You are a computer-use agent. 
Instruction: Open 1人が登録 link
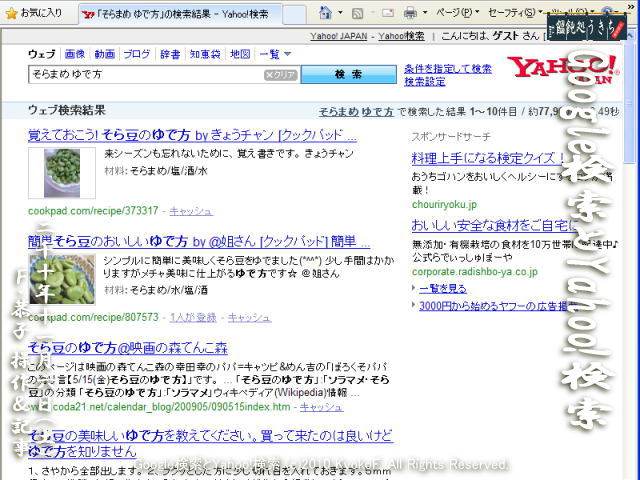pos(193,317)
